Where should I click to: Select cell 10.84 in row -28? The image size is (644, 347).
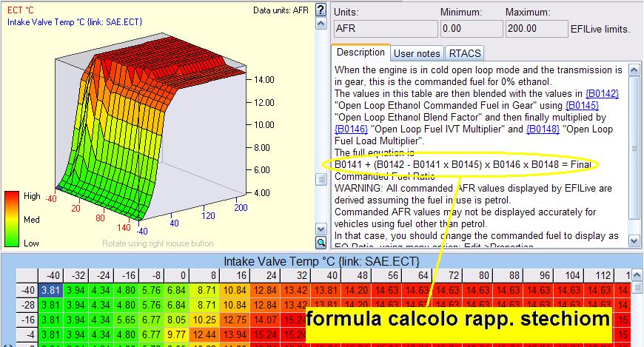tap(235, 305)
